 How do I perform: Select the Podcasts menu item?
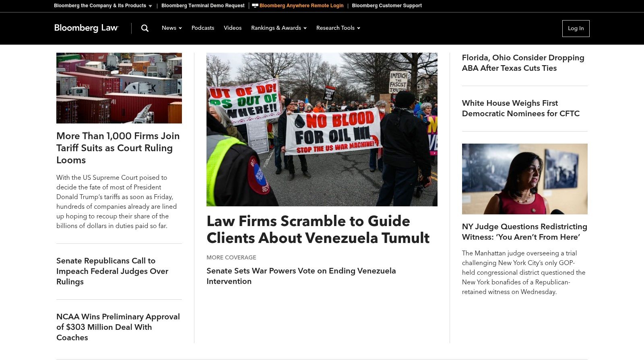[202, 28]
